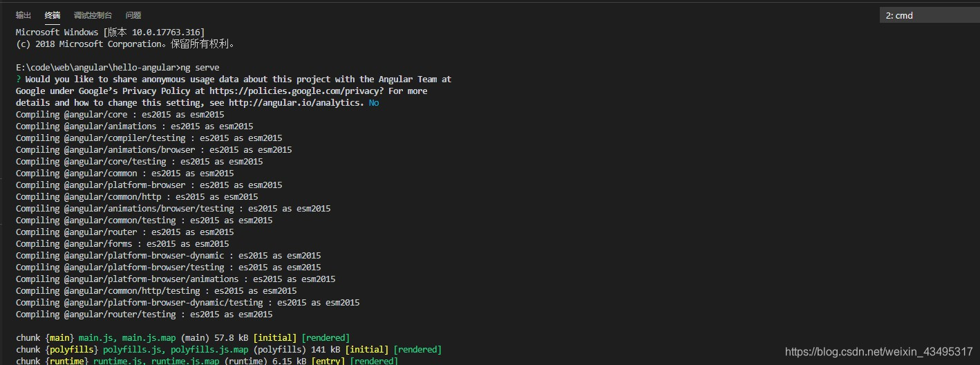Click the line 'Compiling @angular/common/http : es2015 as esm2015'
This screenshot has width=980, height=365.
pyautogui.click(x=137, y=197)
